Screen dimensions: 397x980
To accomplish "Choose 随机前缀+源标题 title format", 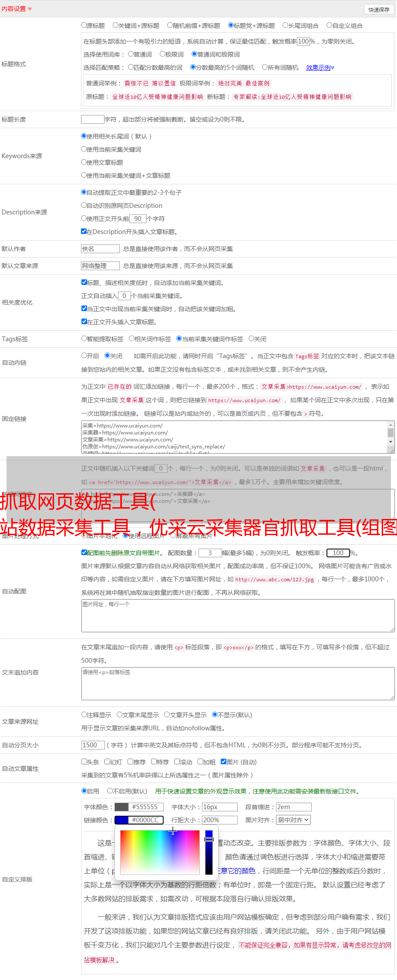I will click(170, 25).
